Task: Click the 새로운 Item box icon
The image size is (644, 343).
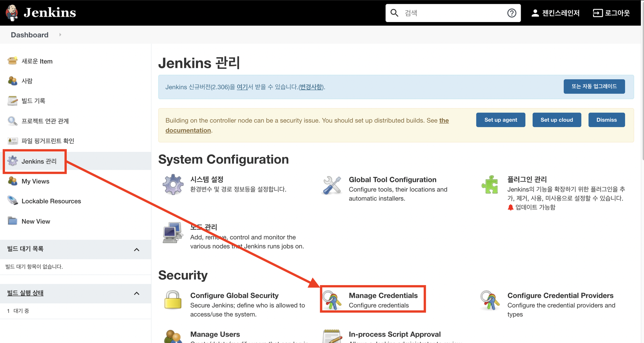Action: [13, 61]
